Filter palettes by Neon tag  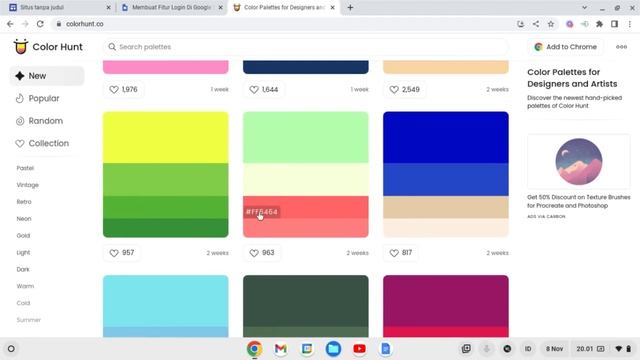[24, 219]
